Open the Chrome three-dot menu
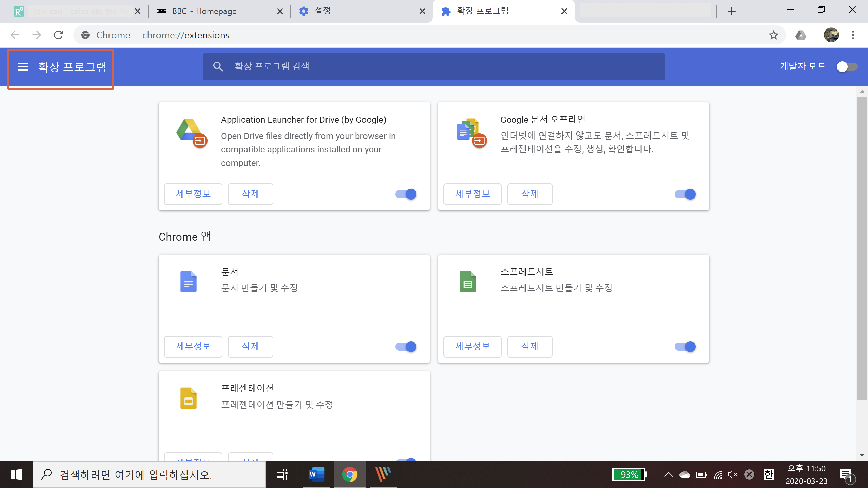The height and width of the screenshot is (488, 868). click(x=853, y=35)
